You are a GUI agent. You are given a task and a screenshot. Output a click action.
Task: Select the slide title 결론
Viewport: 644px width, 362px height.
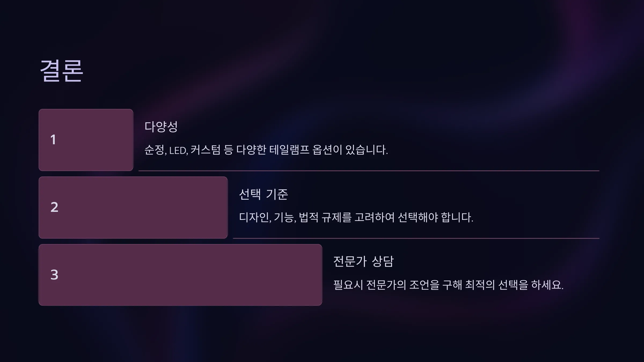61,71
